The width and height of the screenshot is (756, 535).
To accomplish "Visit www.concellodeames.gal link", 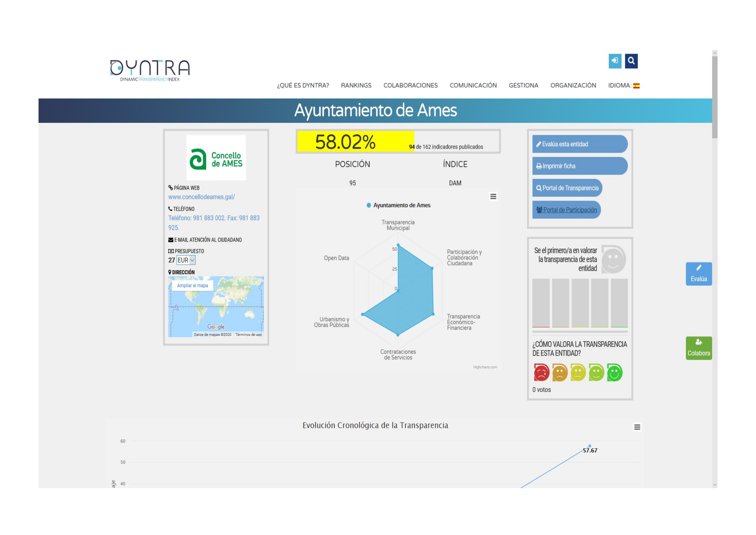I will coord(202,197).
